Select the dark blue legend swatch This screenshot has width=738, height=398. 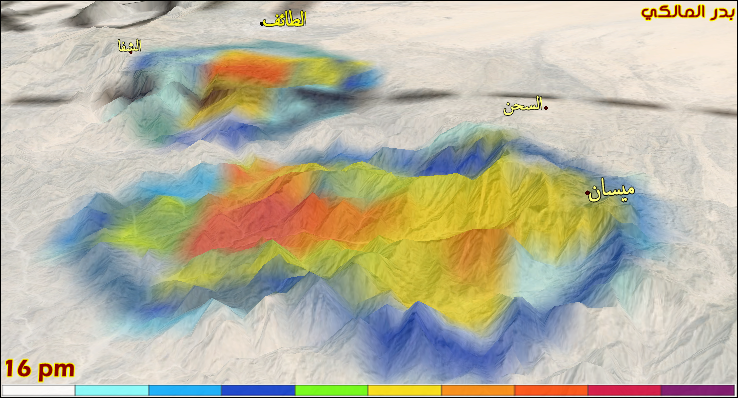click(x=258, y=390)
